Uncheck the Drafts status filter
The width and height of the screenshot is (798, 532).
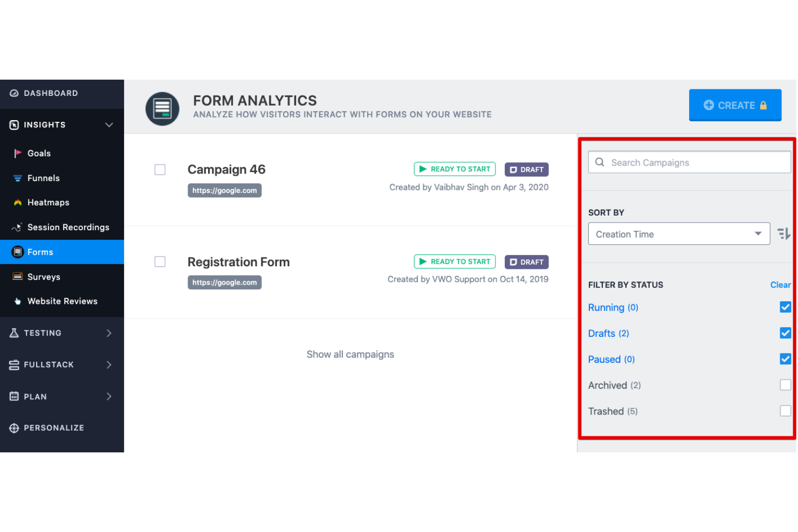pos(785,333)
